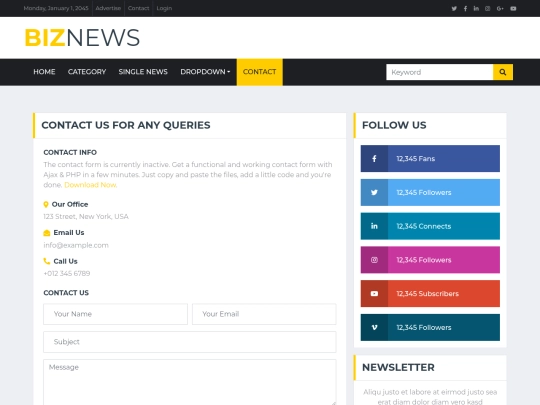Click Contact link in top bar
Screen dimensions: 540x405
138,8
